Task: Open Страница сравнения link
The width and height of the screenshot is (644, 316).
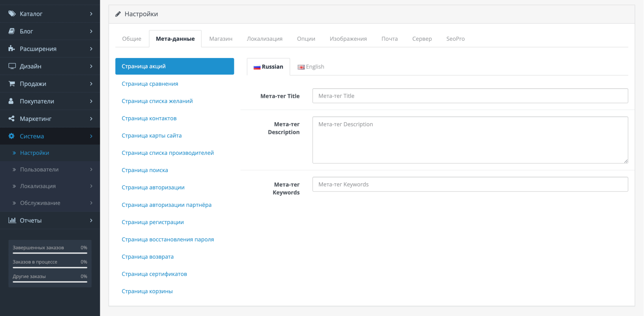Action: pos(150,84)
